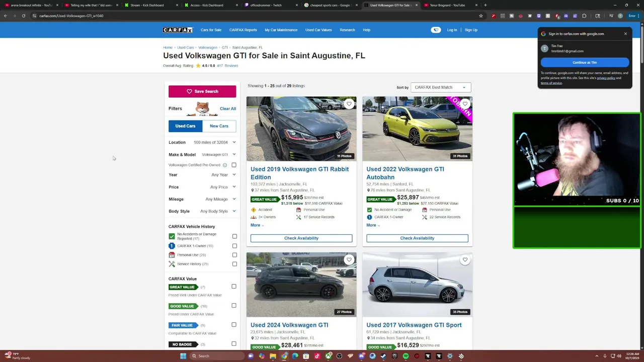Check Great Value filter

point(234,287)
